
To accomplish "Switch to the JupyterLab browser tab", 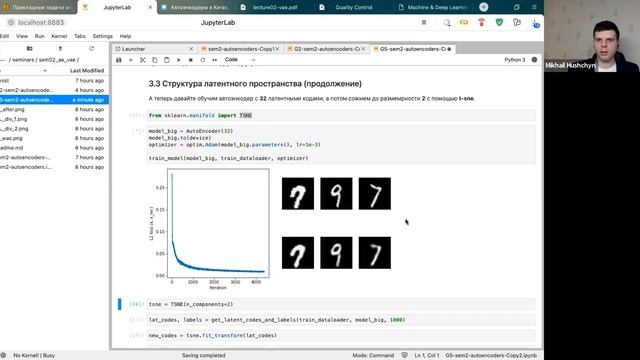I will (x=117, y=7).
